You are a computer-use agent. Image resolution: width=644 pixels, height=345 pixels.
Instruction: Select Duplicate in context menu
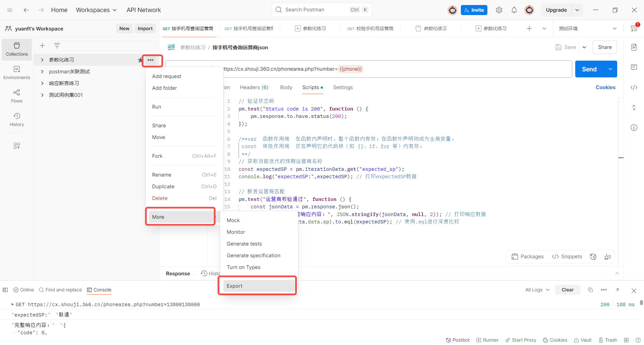coord(184,187)
